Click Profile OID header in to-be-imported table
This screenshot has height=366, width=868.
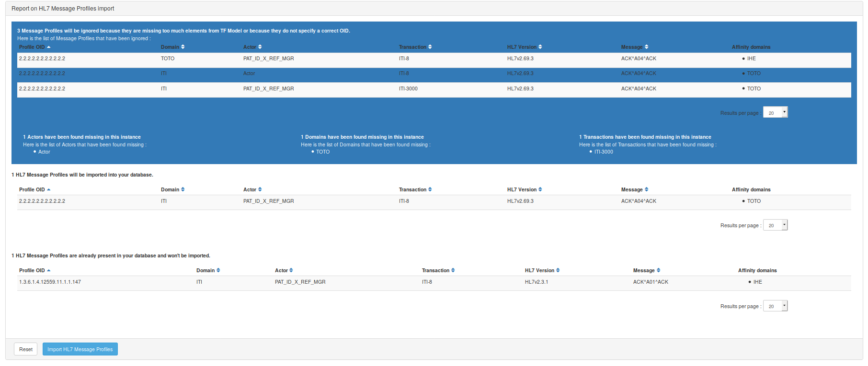coord(32,189)
